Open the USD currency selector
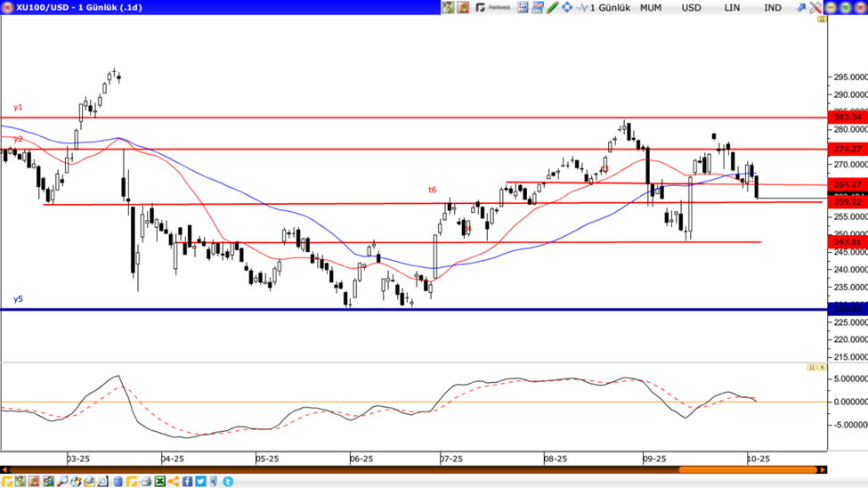The image size is (868, 488). pyautogui.click(x=691, y=7)
